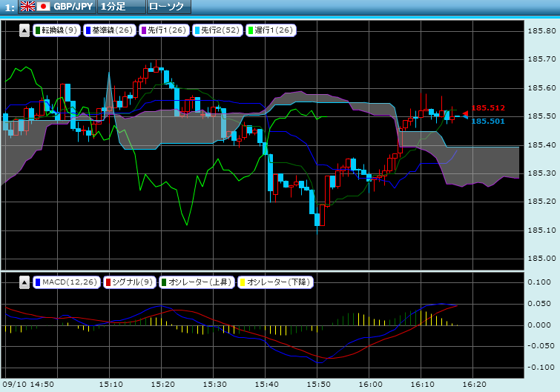The height and width of the screenshot is (392, 560).
Task: Collapse the MACD indicator legend arrow
Action: (x=24, y=283)
